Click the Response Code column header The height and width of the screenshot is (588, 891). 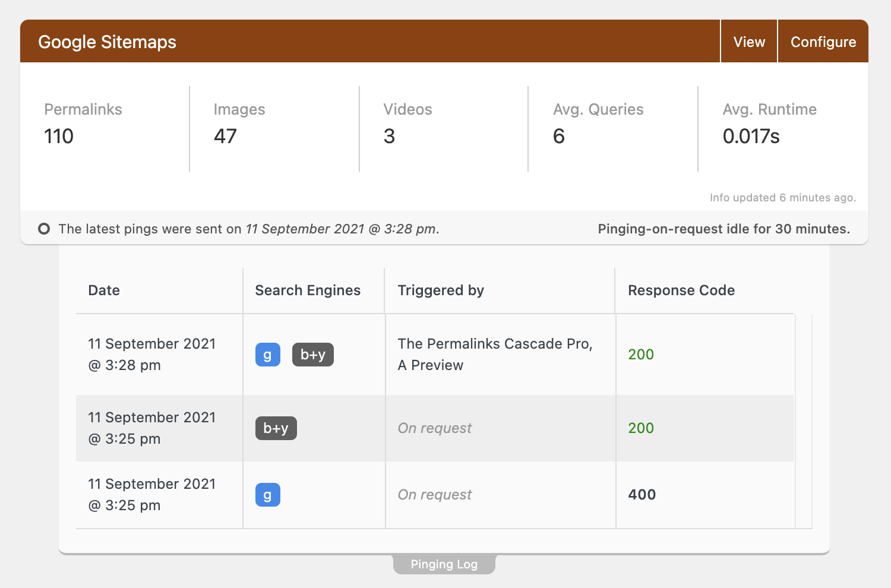(x=681, y=290)
